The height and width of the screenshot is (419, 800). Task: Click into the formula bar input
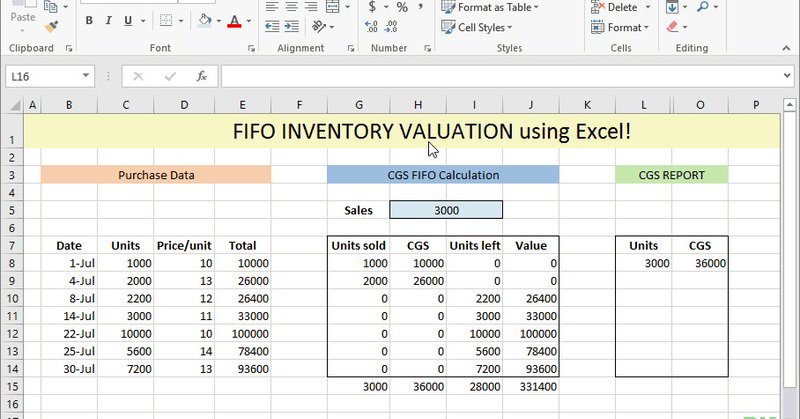[x=500, y=77]
